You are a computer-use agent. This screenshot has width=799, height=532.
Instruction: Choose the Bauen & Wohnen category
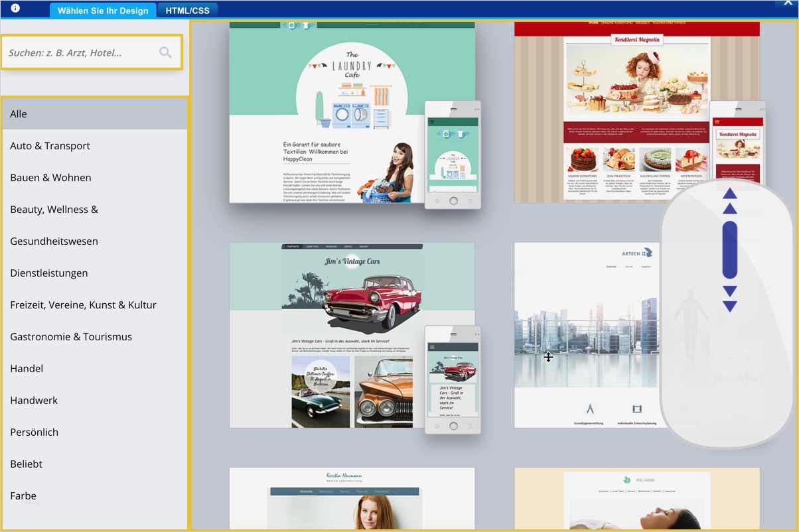[95, 178]
